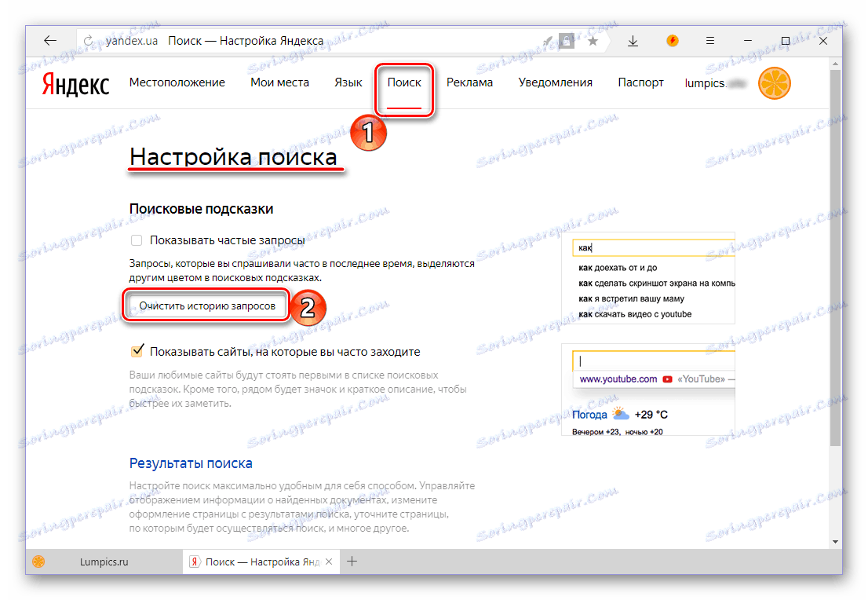Open the Местоположение settings tab

coord(177,82)
